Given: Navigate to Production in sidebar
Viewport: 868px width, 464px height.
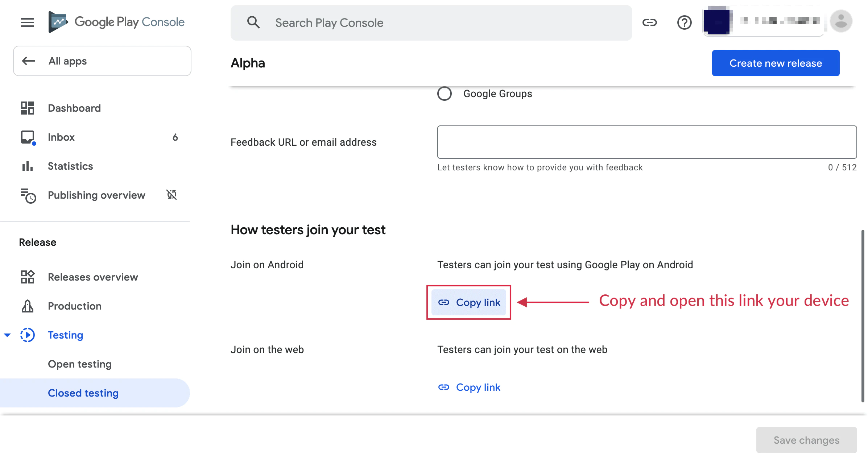Looking at the screenshot, I should click(75, 306).
